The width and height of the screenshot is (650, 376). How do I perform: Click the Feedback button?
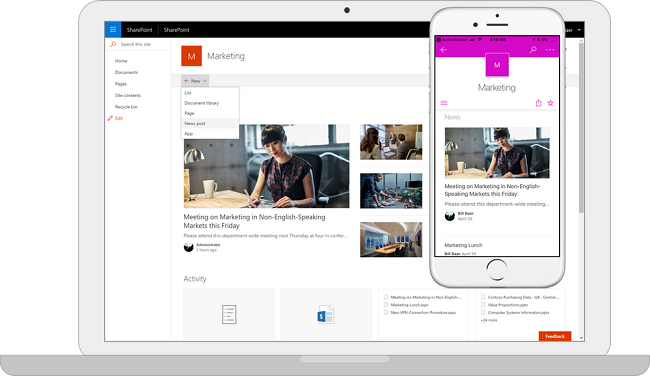point(555,336)
